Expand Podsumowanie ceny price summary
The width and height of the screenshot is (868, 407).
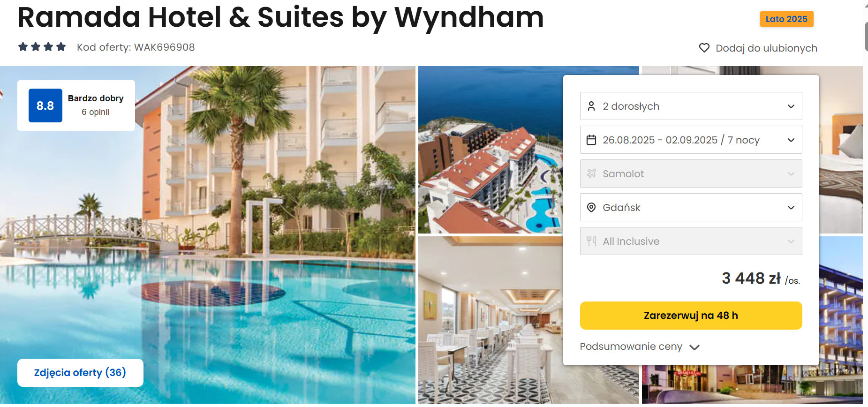point(640,347)
